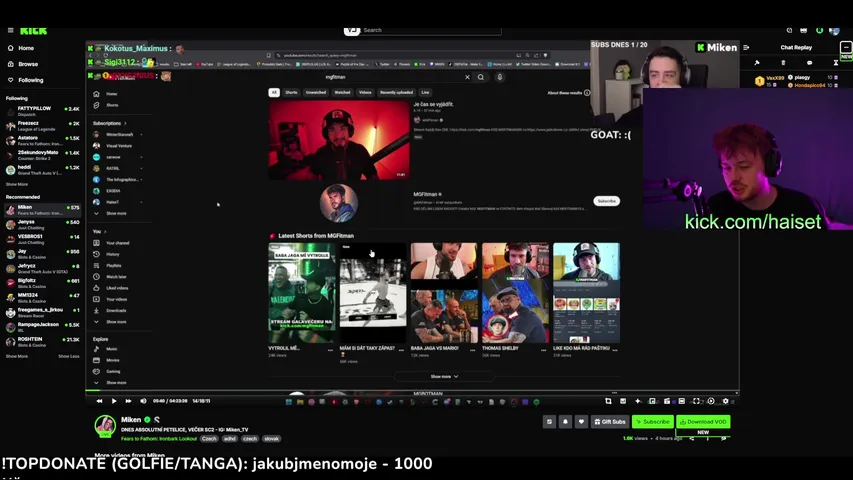
Task: Clear the YouTube search box
Action: coord(467,77)
